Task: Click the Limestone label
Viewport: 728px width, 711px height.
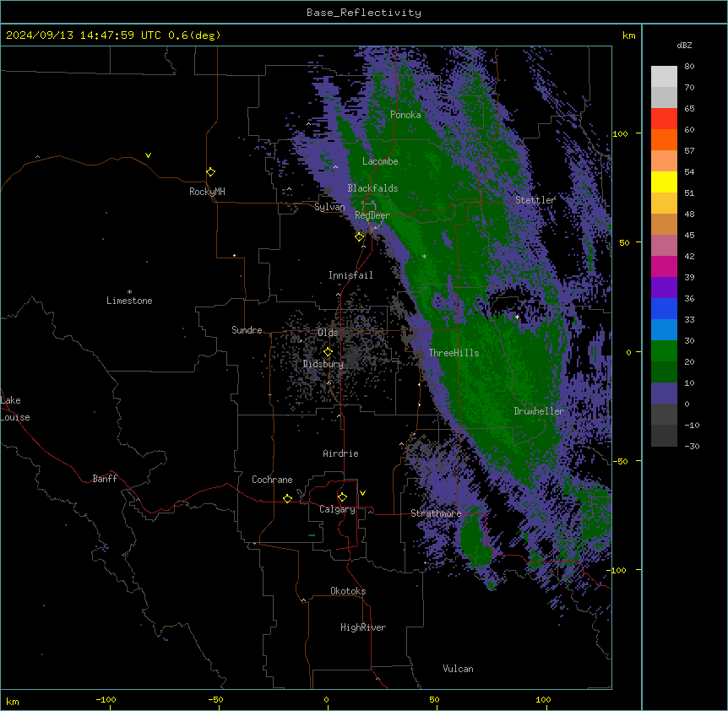Action: (x=129, y=301)
